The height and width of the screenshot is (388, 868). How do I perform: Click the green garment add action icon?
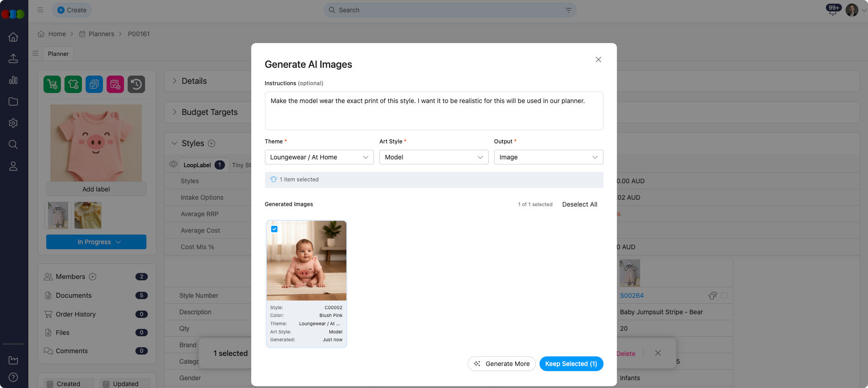point(73,84)
